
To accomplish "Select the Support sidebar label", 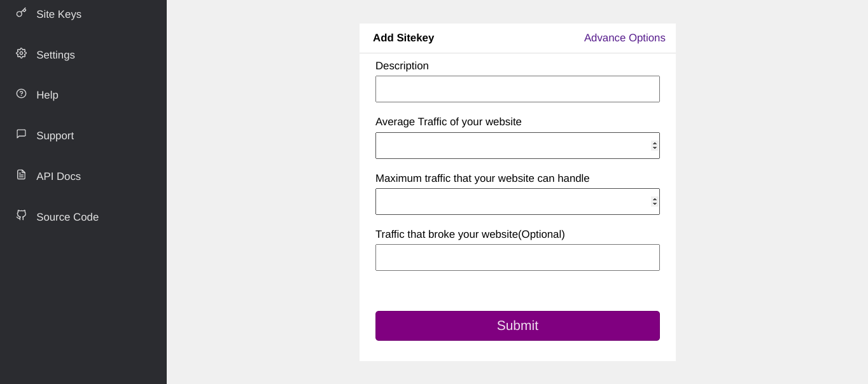I will click(x=55, y=135).
